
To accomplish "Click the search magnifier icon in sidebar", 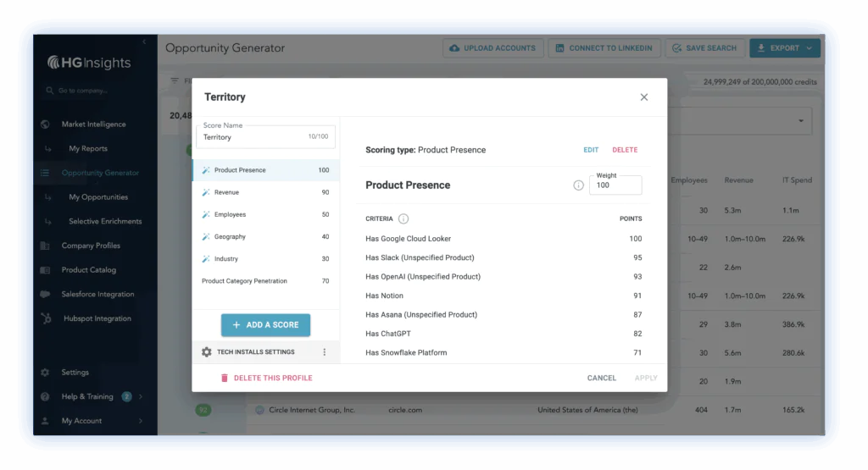I will coord(50,90).
